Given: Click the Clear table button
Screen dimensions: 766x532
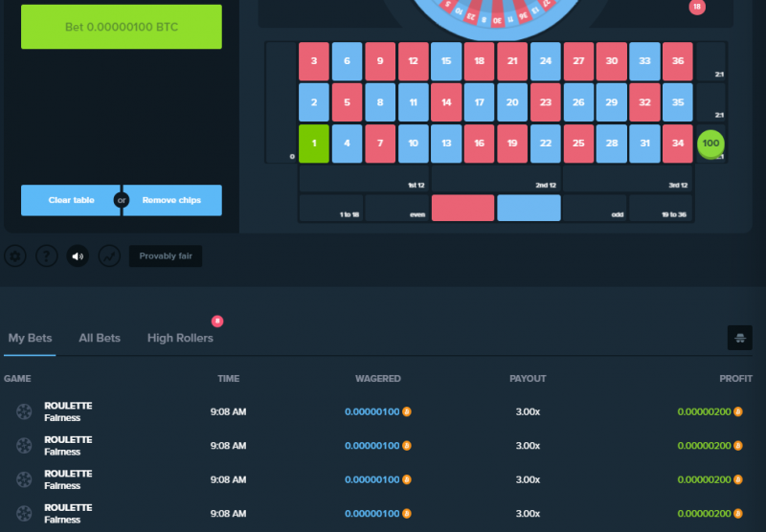Looking at the screenshot, I should (x=71, y=200).
